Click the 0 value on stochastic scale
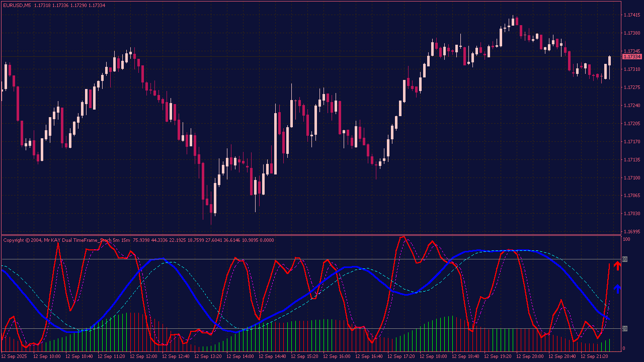Image resolution: width=644 pixels, height=362 pixels. pos(624,348)
